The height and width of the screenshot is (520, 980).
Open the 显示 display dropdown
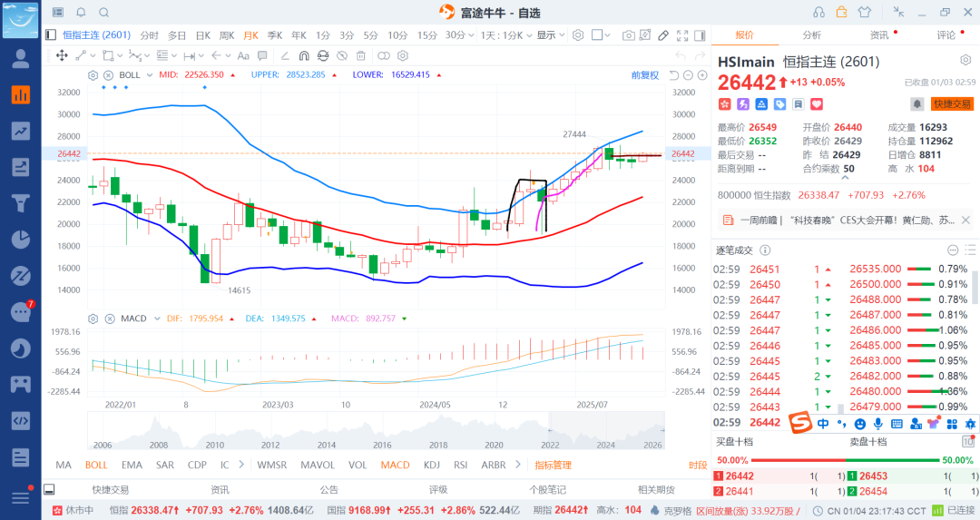(551, 35)
